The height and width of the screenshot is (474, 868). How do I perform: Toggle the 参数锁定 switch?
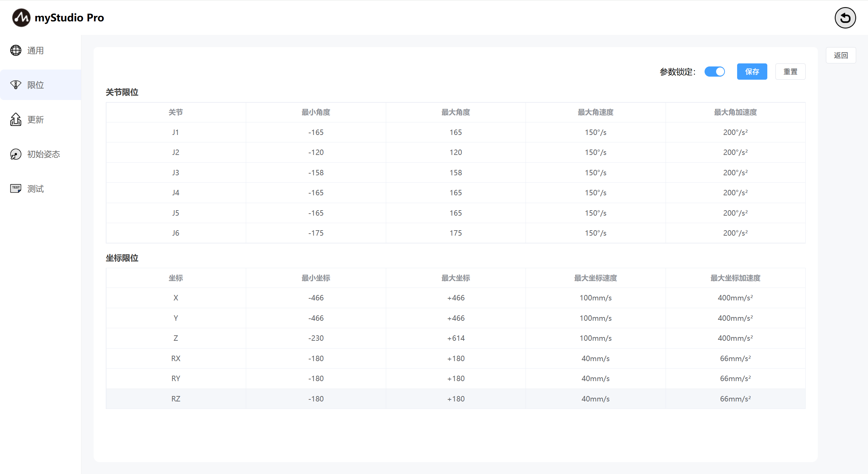tap(714, 72)
